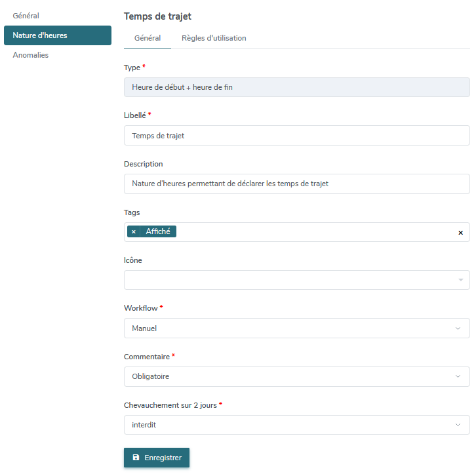Save changes with the Enregistrer button
476x474 pixels.
coord(157,458)
